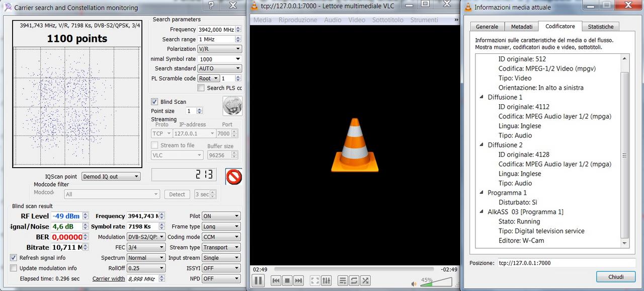
Task: Click the Informazioni media window cone icon
Action: pyautogui.click(x=468, y=7)
